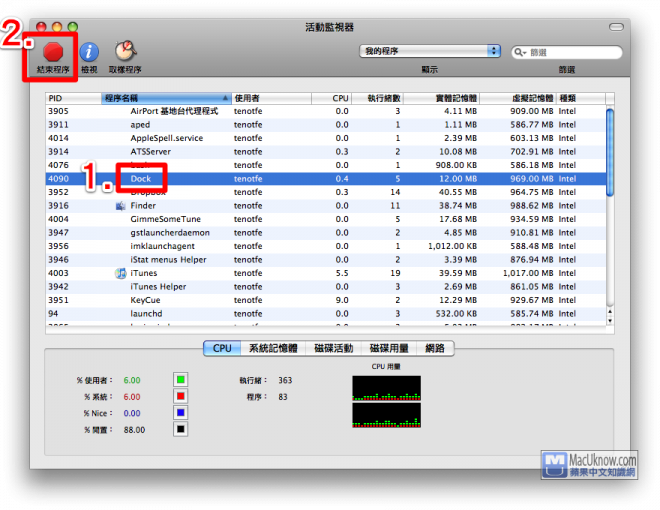Click the 363 threads count value

click(285, 380)
